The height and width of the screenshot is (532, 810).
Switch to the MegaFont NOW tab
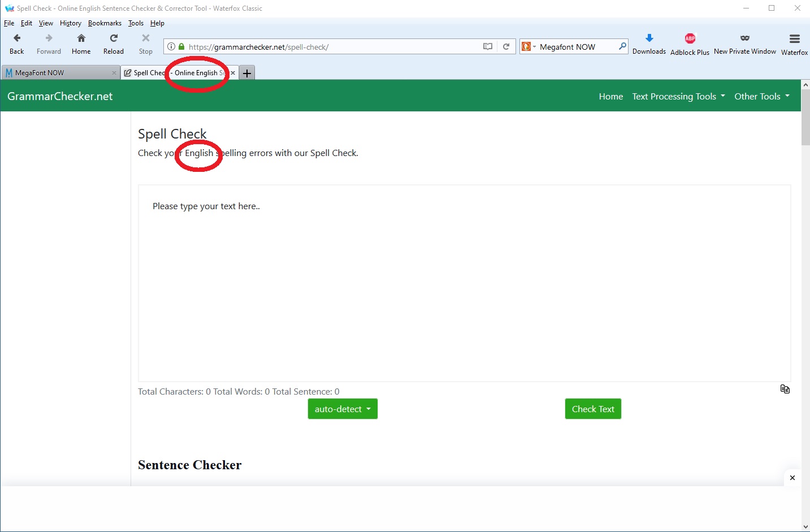(57, 73)
